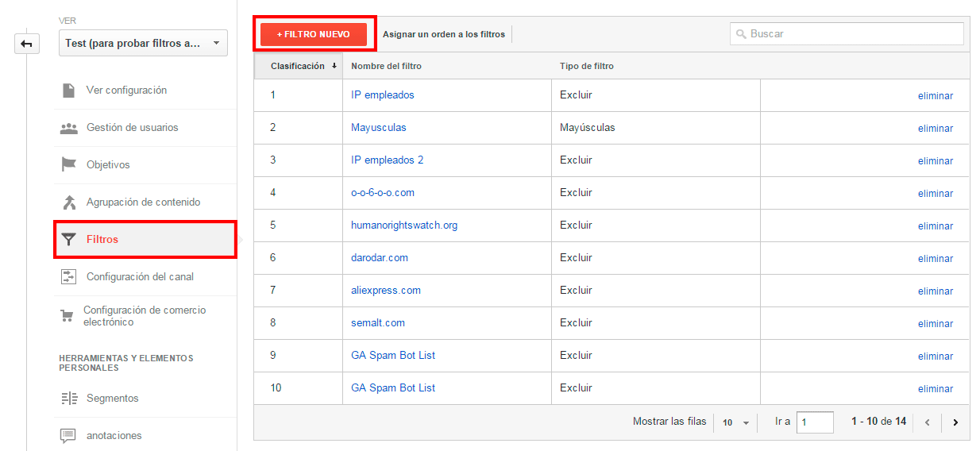Viewport: 980px width, 451px height.
Task: Click the Ver configuración document icon
Action: (x=69, y=91)
